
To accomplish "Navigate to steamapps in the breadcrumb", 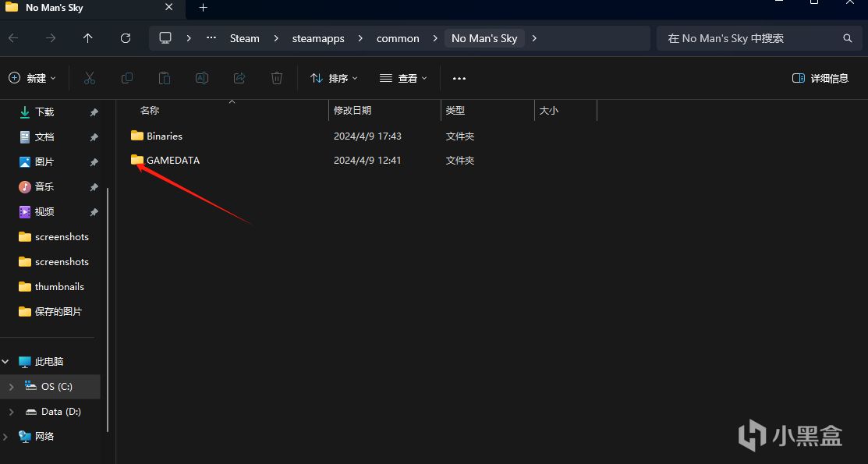I will click(x=318, y=38).
